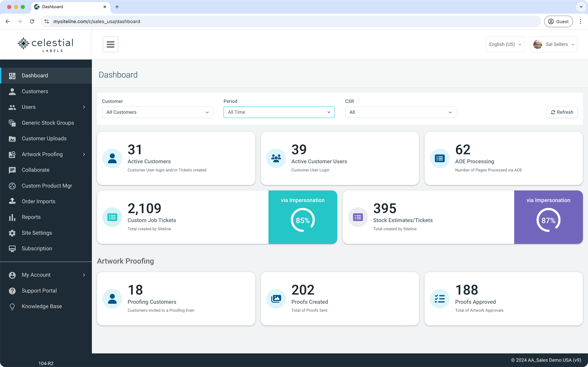
Task: Open the All Customers dropdown
Action: tap(158, 112)
